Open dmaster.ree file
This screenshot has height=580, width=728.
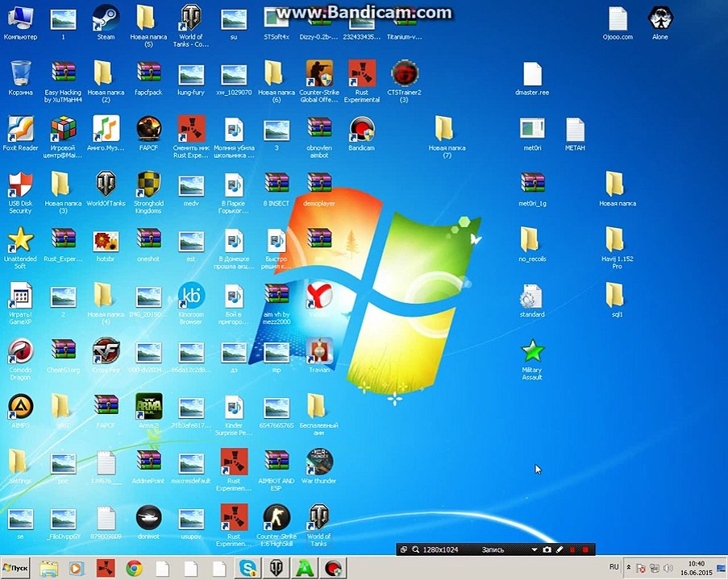(x=532, y=78)
